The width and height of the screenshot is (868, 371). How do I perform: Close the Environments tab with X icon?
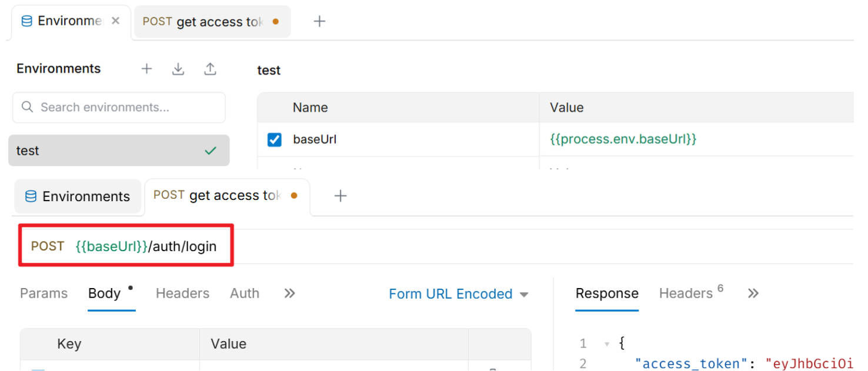[116, 21]
